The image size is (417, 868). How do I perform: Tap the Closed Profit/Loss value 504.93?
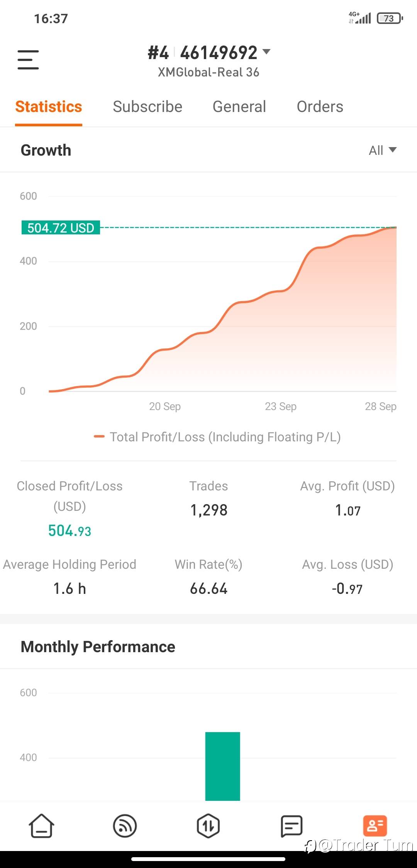[69, 531]
